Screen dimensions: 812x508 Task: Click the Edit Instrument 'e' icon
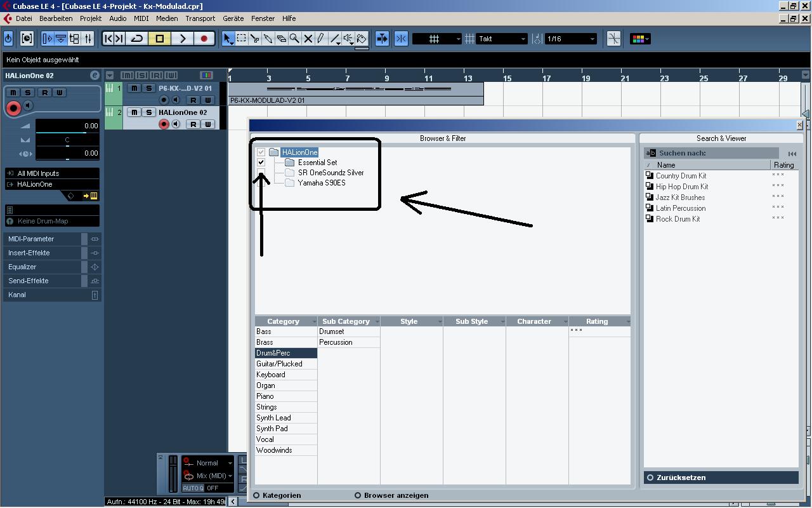95,76
